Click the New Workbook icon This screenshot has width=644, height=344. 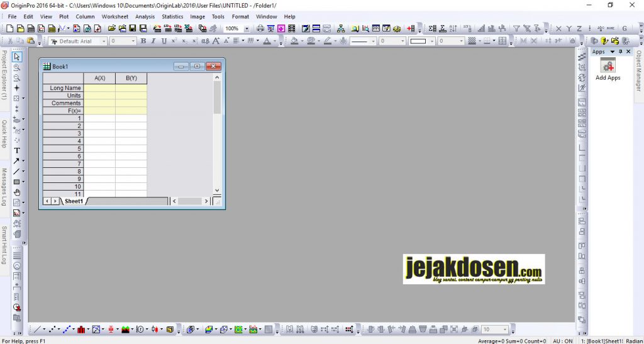click(x=31, y=29)
